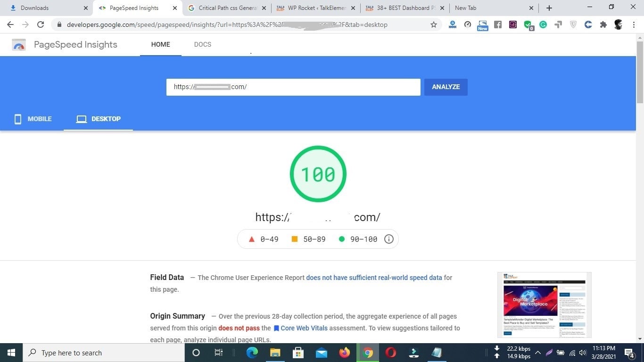Switch to the MOBILE tab
The width and height of the screenshot is (644, 362).
33,119
